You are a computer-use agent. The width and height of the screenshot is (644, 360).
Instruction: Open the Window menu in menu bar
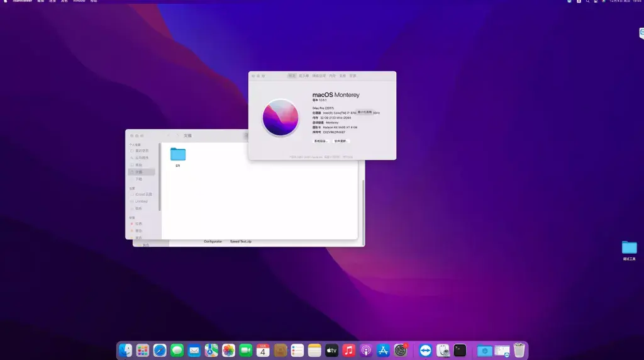coord(79,1)
